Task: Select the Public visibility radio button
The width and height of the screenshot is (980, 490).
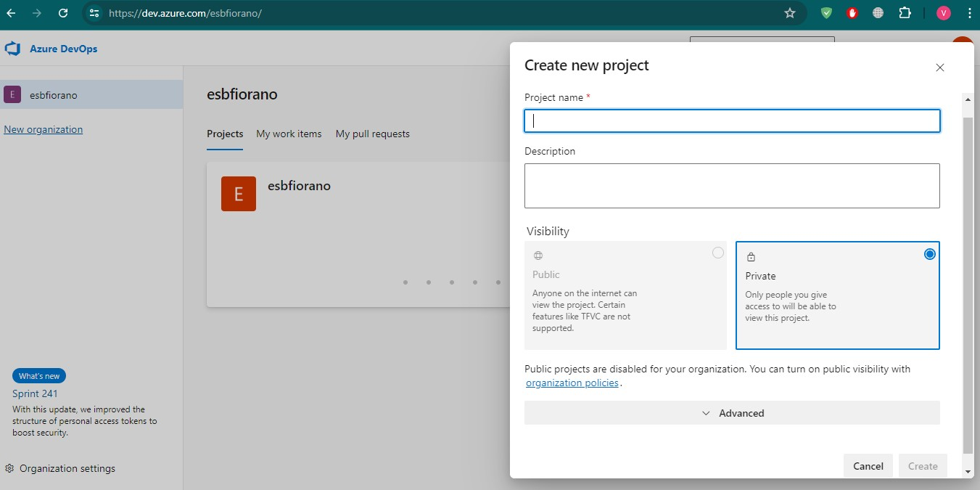Action: point(718,253)
